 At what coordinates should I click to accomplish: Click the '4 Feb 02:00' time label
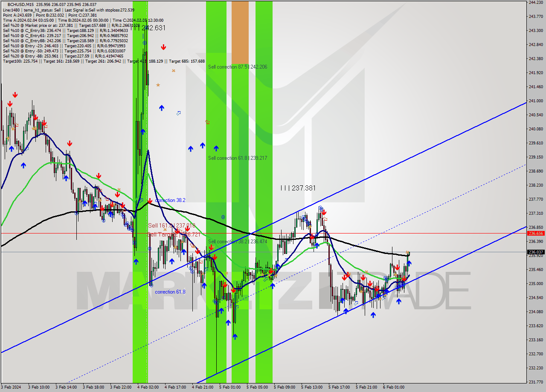coord(148,387)
